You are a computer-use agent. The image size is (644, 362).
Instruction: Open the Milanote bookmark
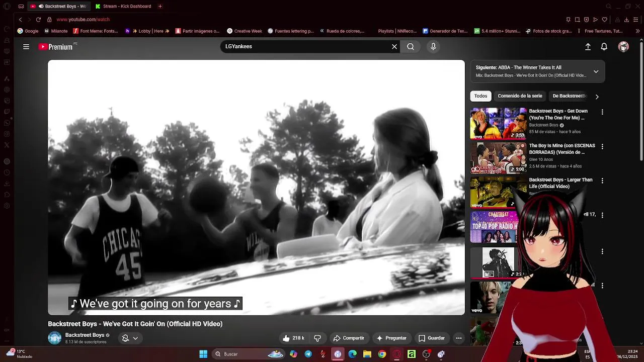click(x=56, y=31)
